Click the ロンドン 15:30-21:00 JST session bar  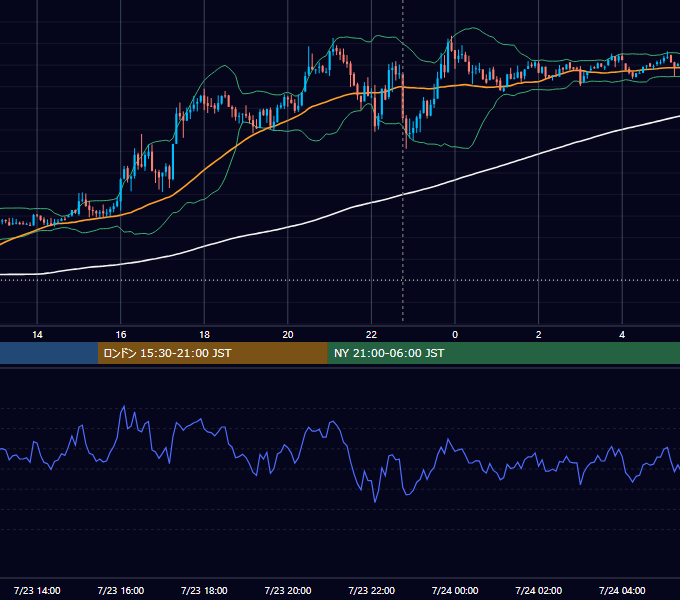coord(212,353)
